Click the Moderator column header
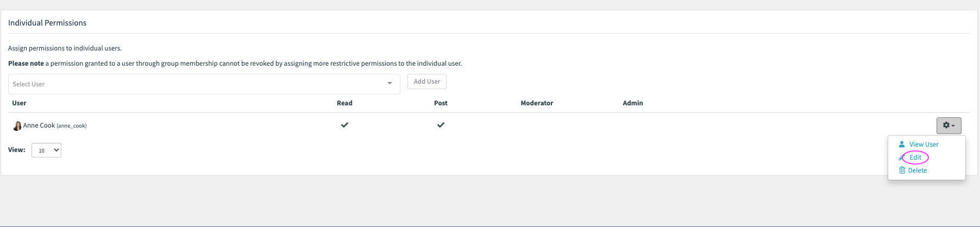980x227 pixels. (537, 103)
